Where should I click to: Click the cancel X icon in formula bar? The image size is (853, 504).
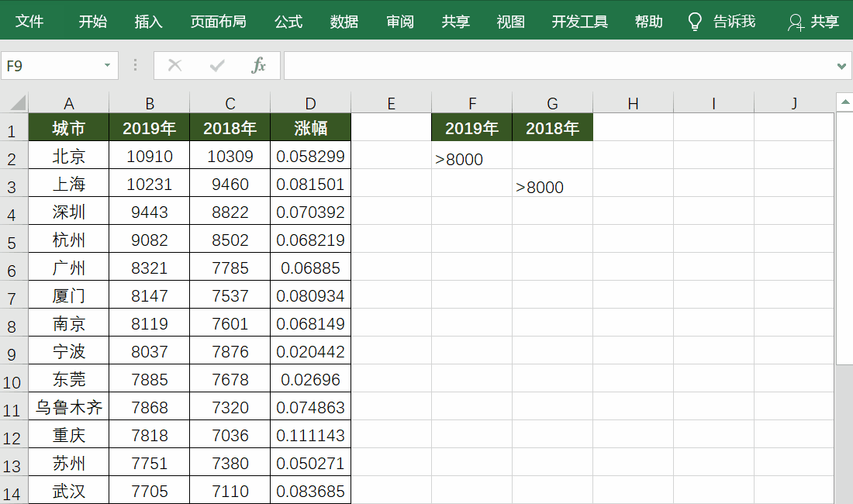point(174,66)
